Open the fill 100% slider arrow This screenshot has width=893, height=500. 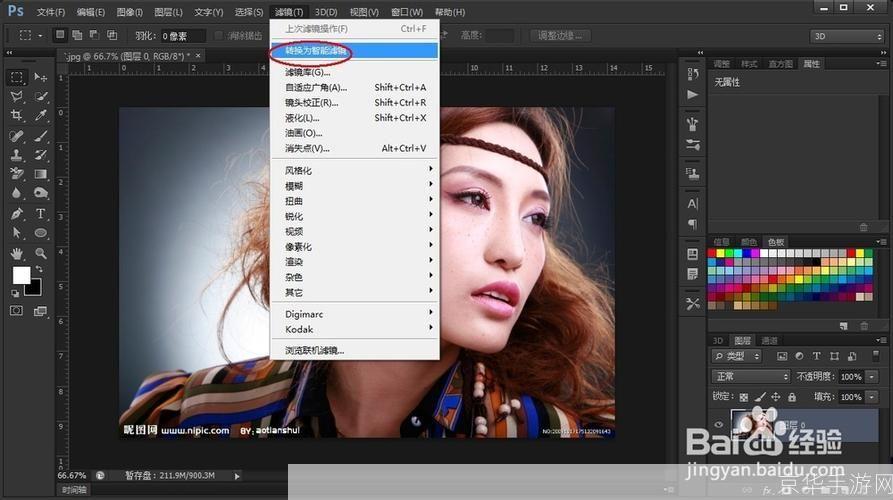pos(872,397)
